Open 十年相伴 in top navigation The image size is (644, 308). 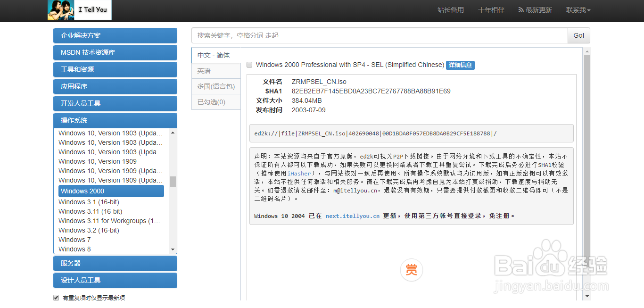(x=491, y=10)
